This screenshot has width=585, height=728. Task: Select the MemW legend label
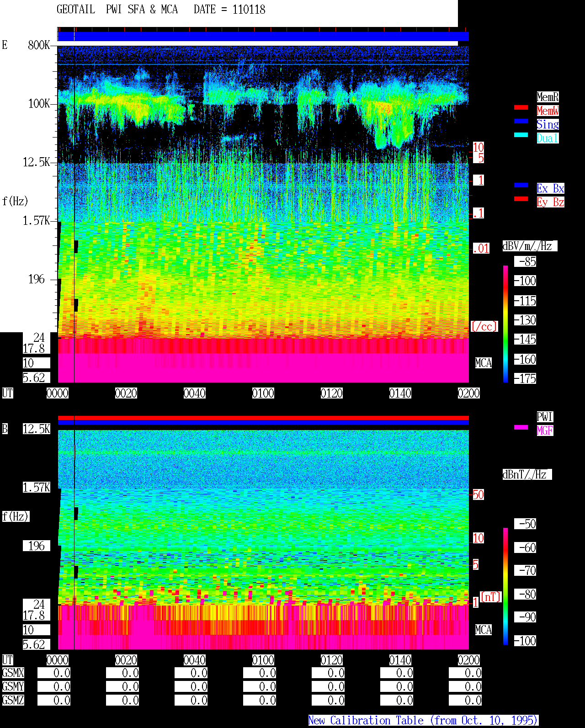[548, 111]
